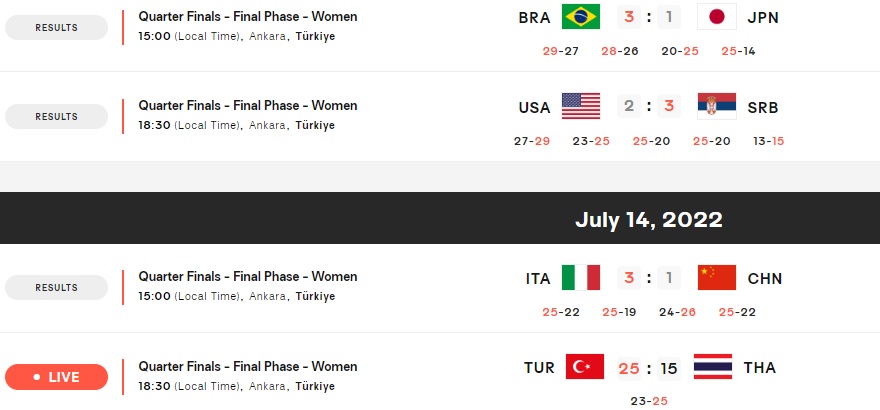Viewport: 880px width, 410px height.
Task: Open the 18:30 USA Quarter Finals match title
Action: 248,105
